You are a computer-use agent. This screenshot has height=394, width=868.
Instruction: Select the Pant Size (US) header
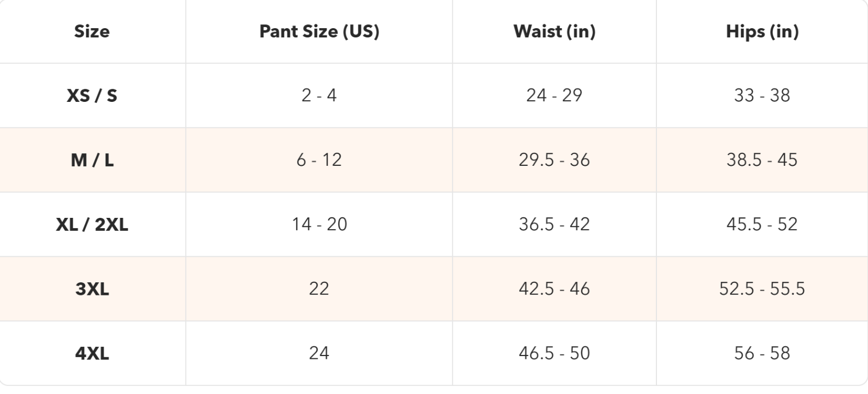(319, 31)
